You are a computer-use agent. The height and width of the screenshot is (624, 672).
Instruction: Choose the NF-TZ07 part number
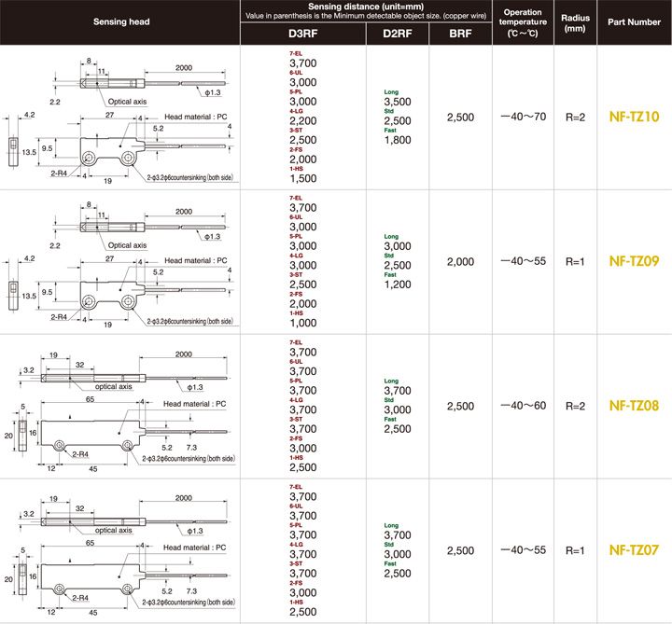[x=634, y=550]
